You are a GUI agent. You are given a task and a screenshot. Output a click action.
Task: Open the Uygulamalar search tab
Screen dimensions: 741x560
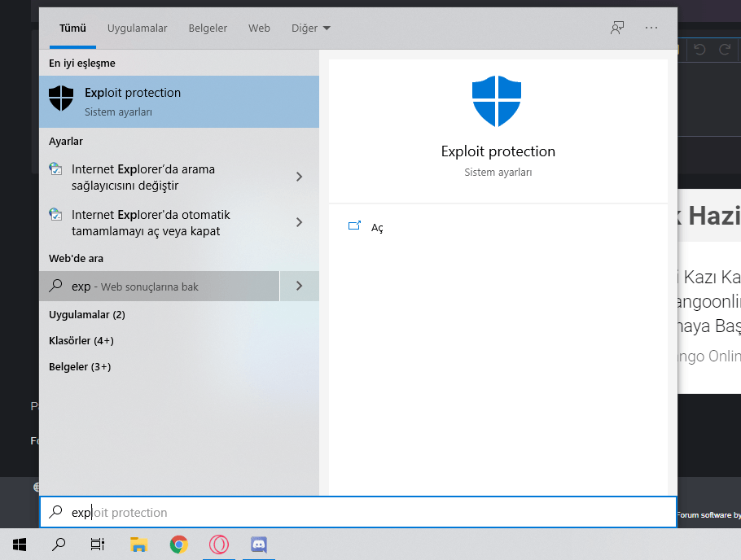pos(137,28)
